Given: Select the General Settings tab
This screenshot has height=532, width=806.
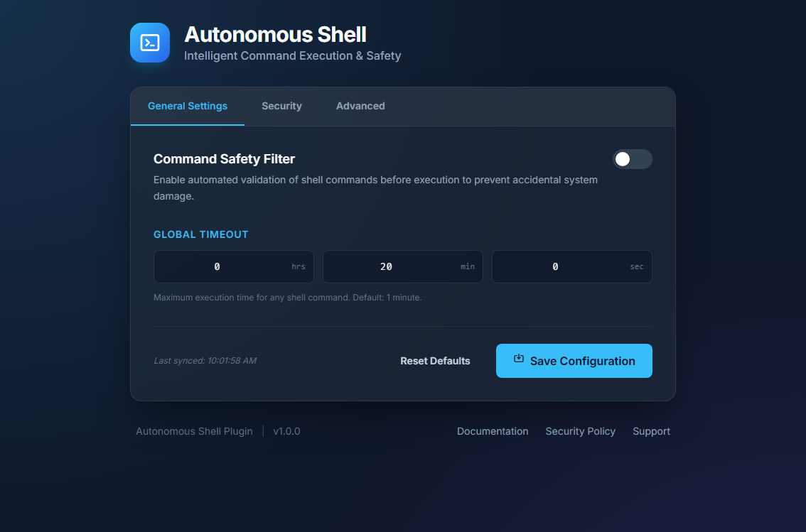Looking at the screenshot, I should click(188, 106).
